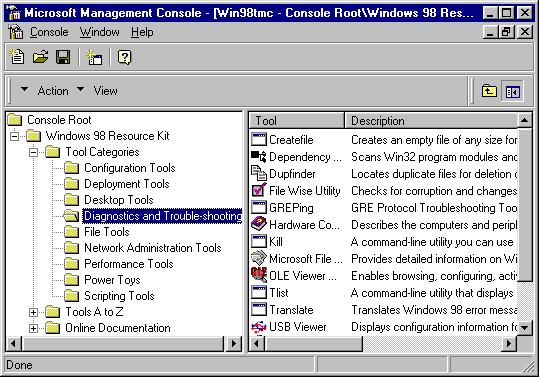Click the USB Viewer tool icon
Screen dimensions: 539x377
coord(259,326)
